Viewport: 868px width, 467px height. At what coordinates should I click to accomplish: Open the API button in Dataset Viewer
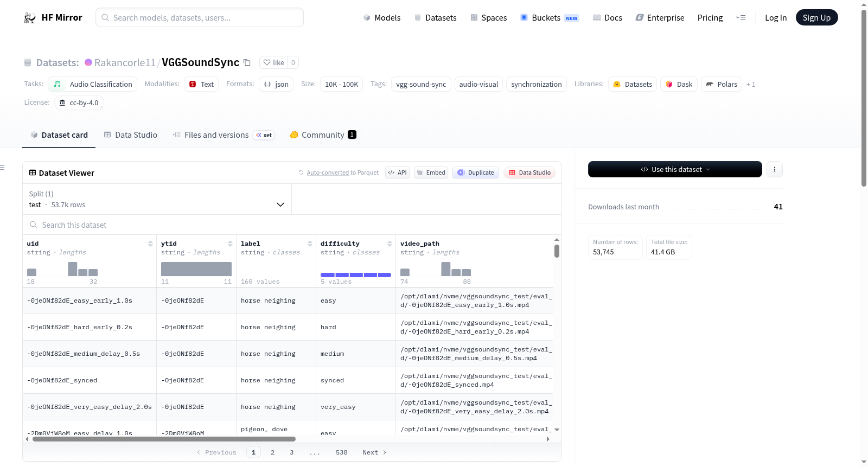coord(397,172)
